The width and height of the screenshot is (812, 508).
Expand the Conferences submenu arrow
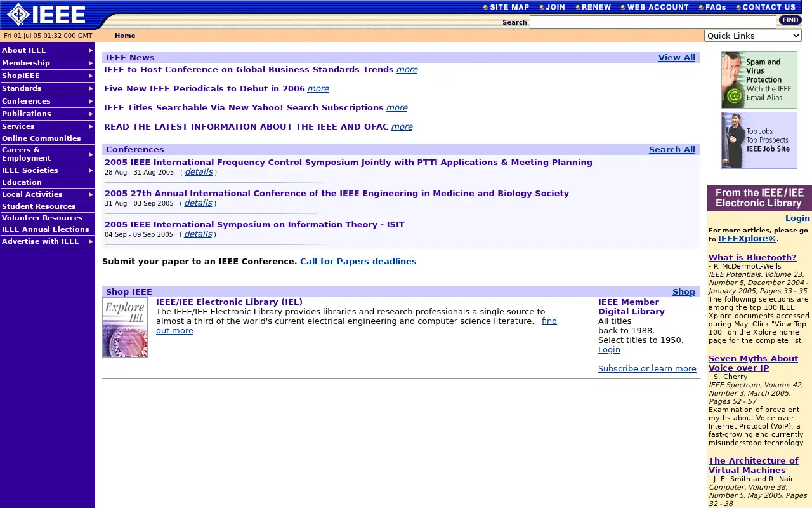point(91,101)
